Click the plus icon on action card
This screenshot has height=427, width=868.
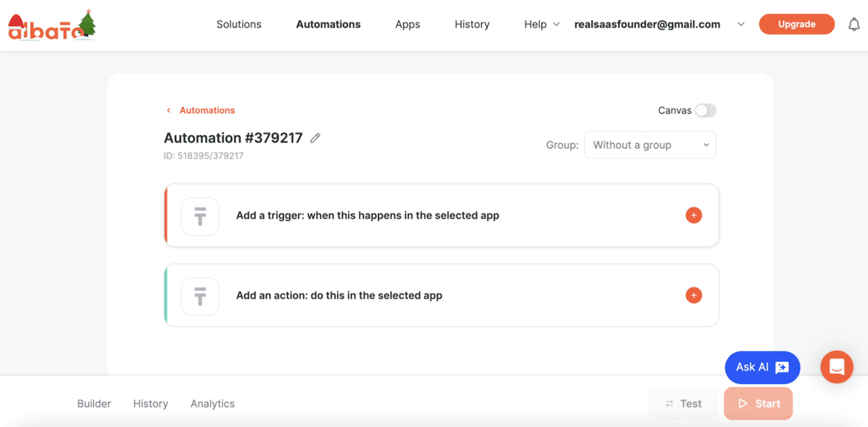click(x=693, y=295)
